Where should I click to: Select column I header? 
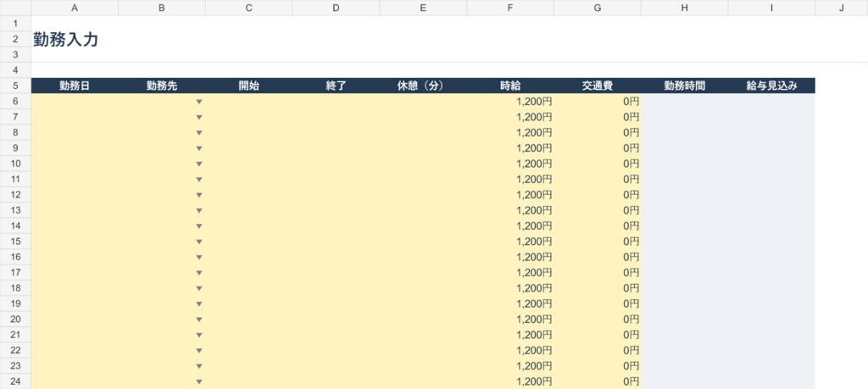[x=771, y=8]
